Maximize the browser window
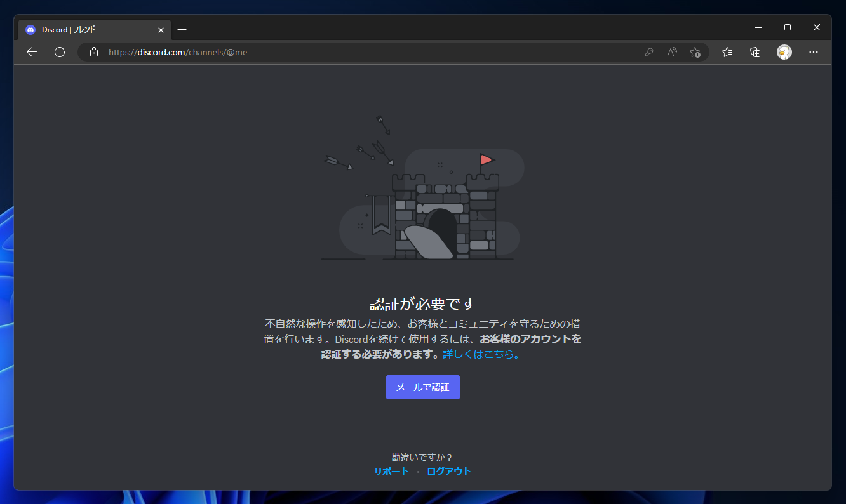 pyautogui.click(x=787, y=27)
